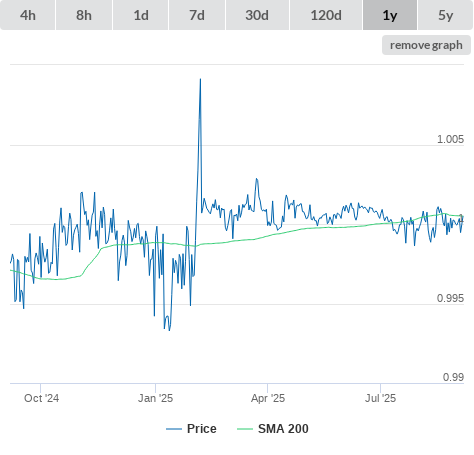This screenshot has height=455, width=474.
Task: Click the 0.99 y-axis label
Action: pyautogui.click(x=453, y=377)
